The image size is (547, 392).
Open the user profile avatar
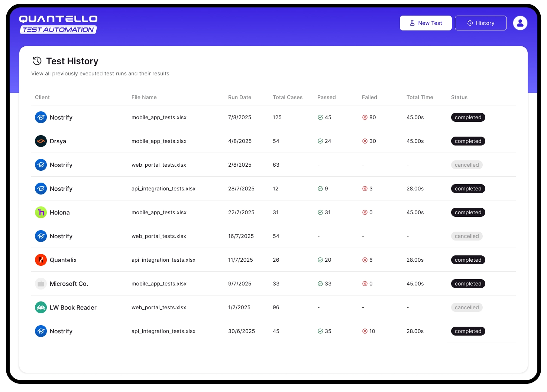[x=520, y=23]
